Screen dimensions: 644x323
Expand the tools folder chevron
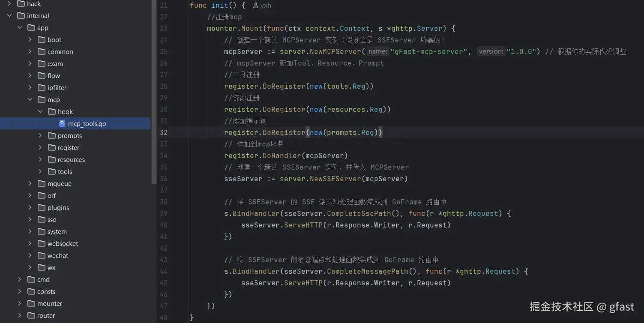pyautogui.click(x=40, y=172)
